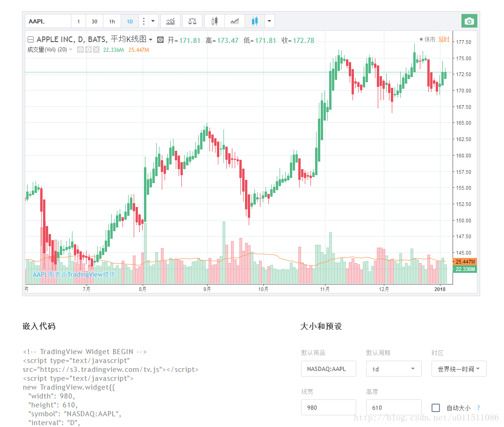Image resolution: width=504 pixels, height=427 pixels.
Task: Click the 173.47 high price value
Action: click(x=228, y=41)
